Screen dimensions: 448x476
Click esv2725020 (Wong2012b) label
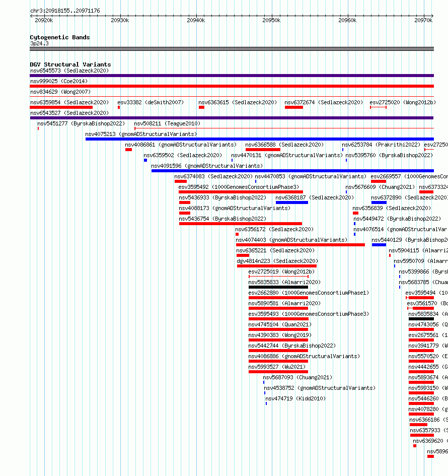click(403, 102)
